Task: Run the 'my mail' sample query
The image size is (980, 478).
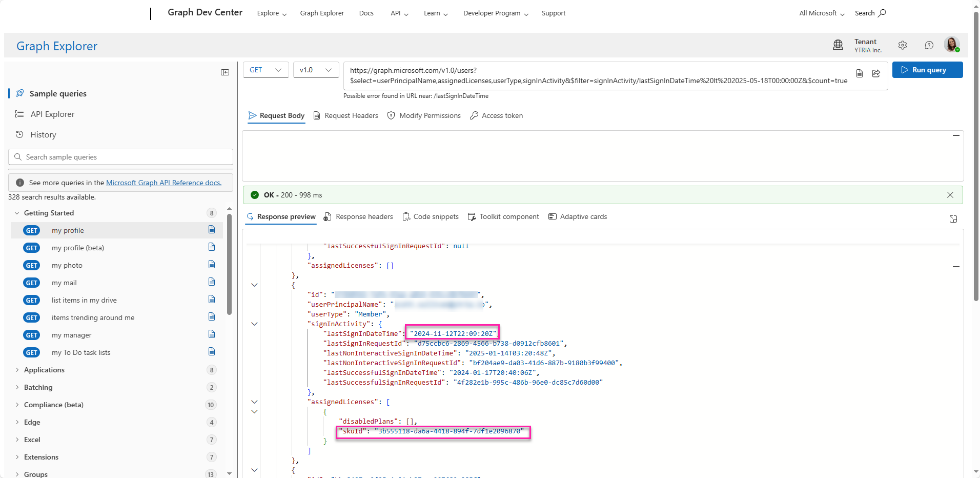Action: tap(64, 283)
